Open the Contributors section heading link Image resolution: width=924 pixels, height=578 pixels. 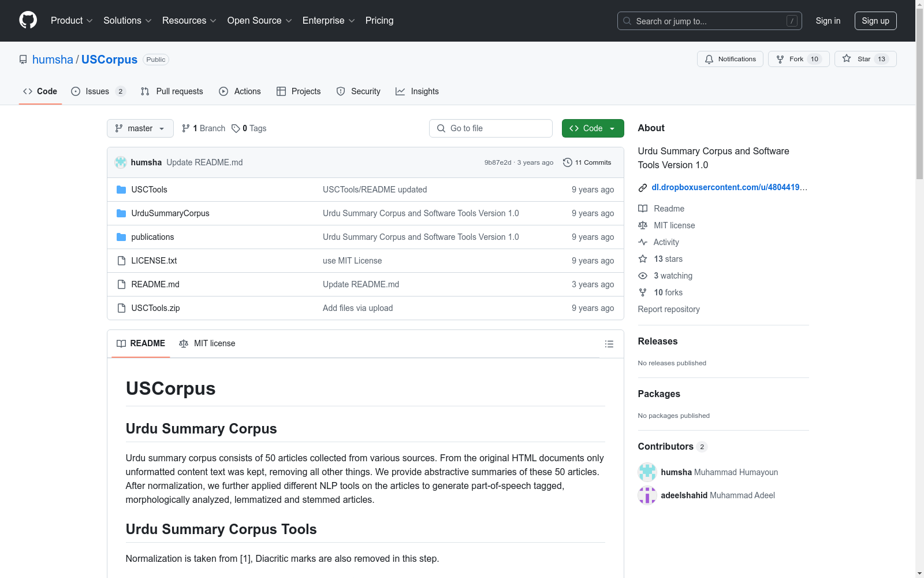pos(672,446)
